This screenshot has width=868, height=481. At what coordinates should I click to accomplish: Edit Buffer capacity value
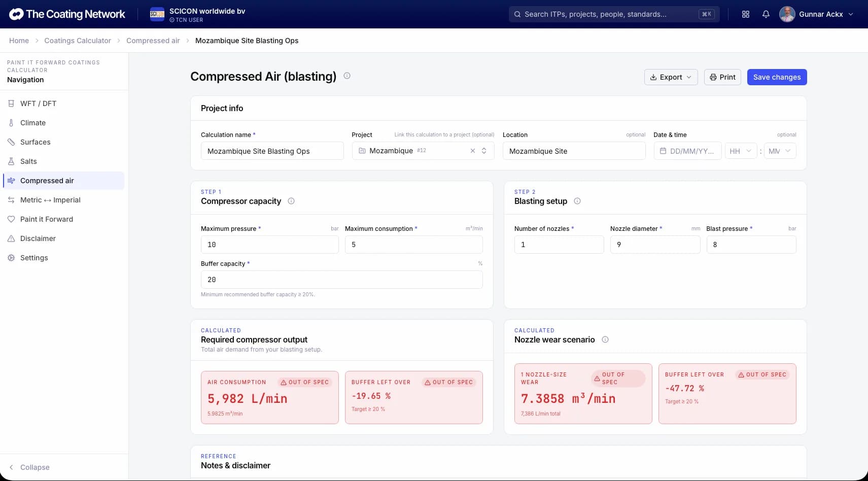[x=342, y=280]
